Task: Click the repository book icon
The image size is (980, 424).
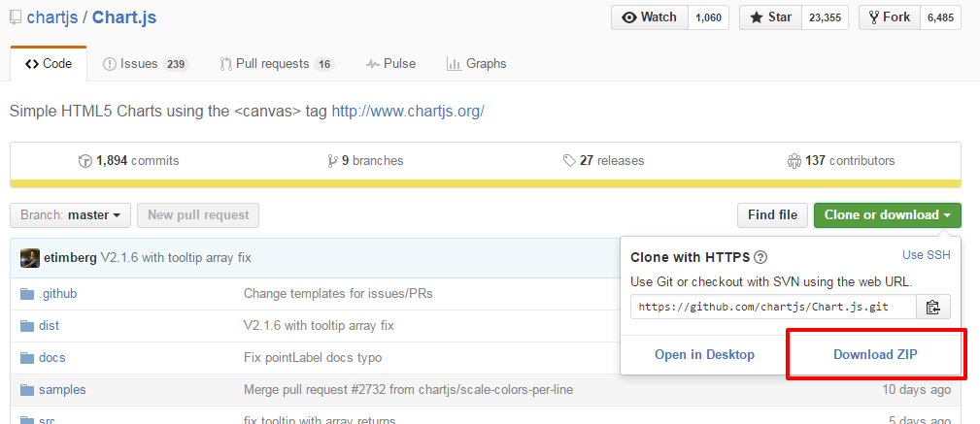Action: tap(15, 17)
